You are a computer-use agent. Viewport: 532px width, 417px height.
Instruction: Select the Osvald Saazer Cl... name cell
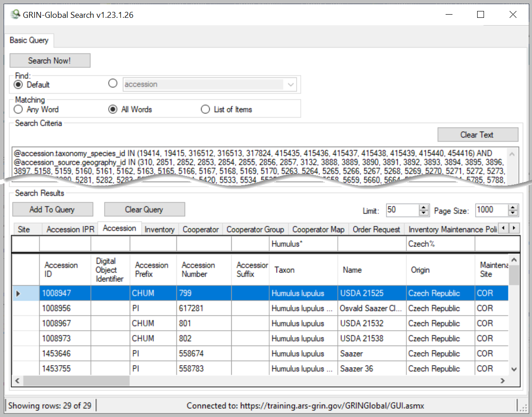372,308
